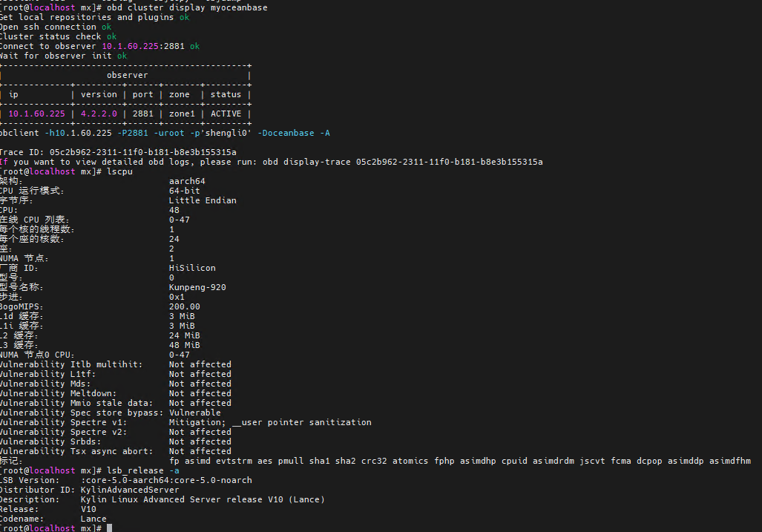Click the 'status' column header
The height and width of the screenshot is (532, 762).
point(226,94)
